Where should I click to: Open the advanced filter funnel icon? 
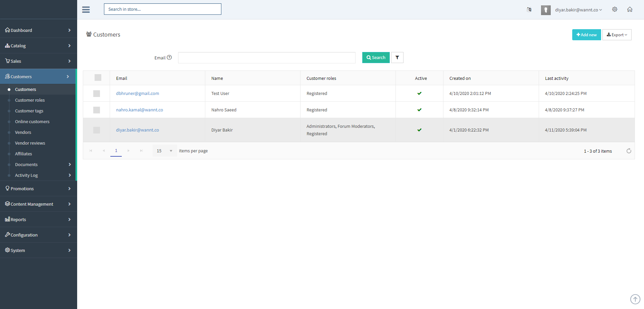pyautogui.click(x=397, y=58)
